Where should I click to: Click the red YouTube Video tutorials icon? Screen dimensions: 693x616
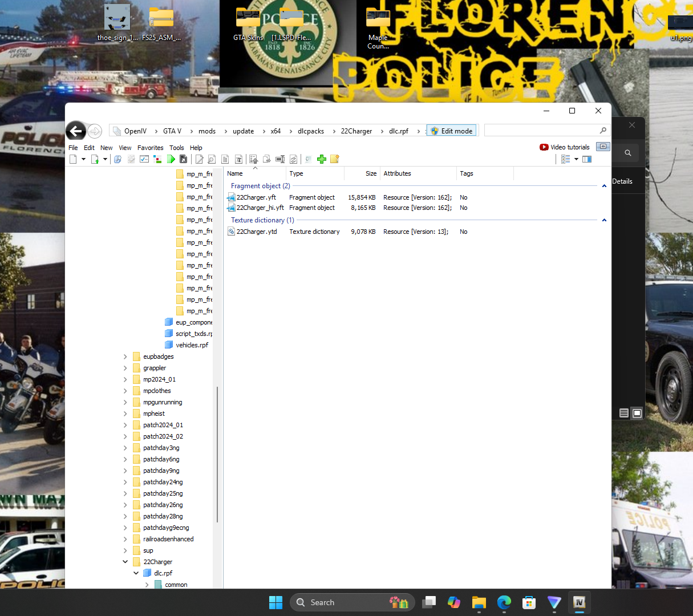pyautogui.click(x=544, y=147)
